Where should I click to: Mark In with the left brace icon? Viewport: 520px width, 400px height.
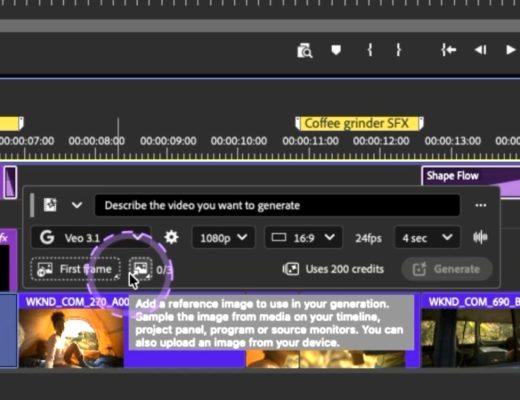[370, 50]
